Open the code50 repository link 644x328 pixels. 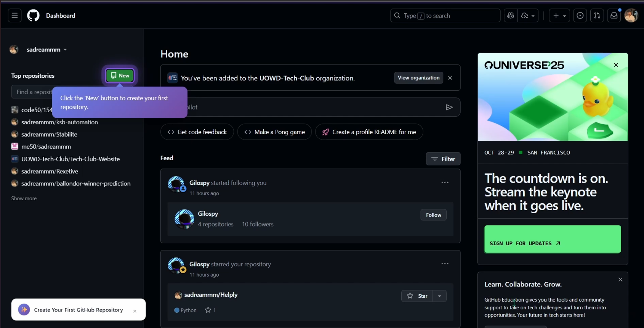36,110
